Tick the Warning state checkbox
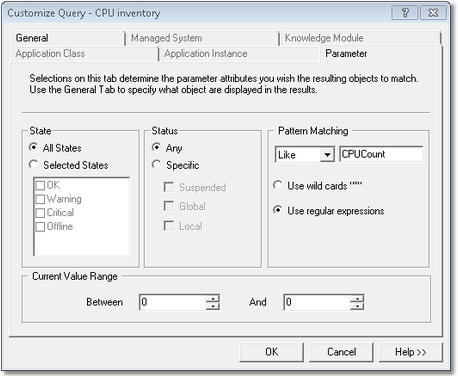The width and height of the screenshot is (458, 378). [x=40, y=199]
